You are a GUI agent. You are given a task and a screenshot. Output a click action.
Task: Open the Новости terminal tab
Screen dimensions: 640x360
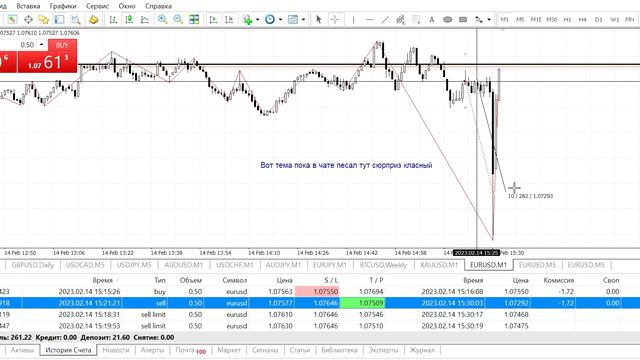click(116, 350)
